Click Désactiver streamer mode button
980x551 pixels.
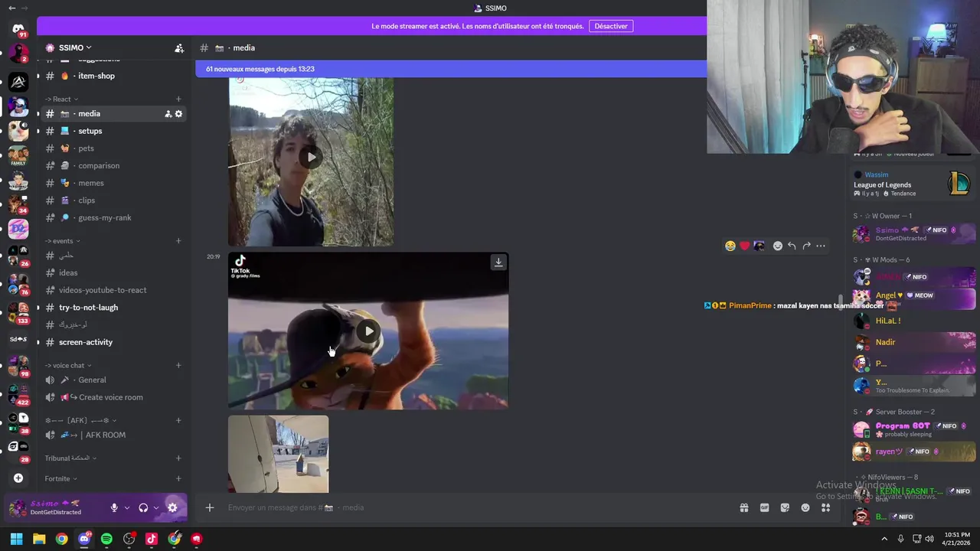click(611, 26)
